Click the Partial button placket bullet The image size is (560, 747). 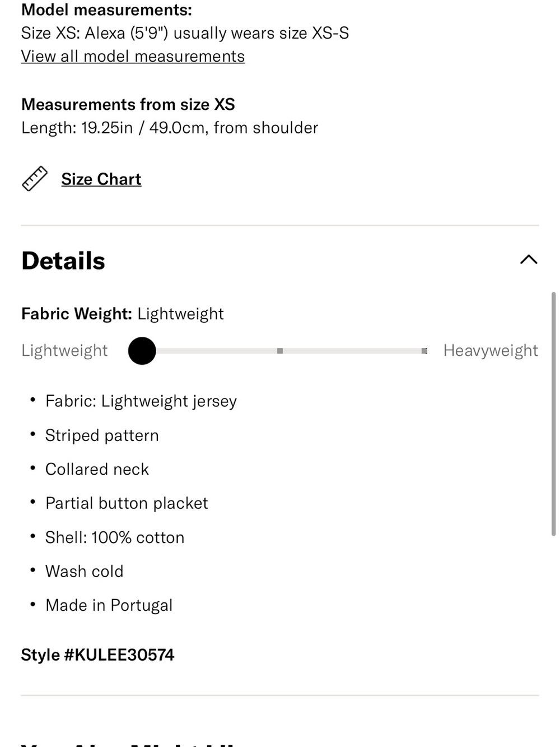tap(127, 503)
